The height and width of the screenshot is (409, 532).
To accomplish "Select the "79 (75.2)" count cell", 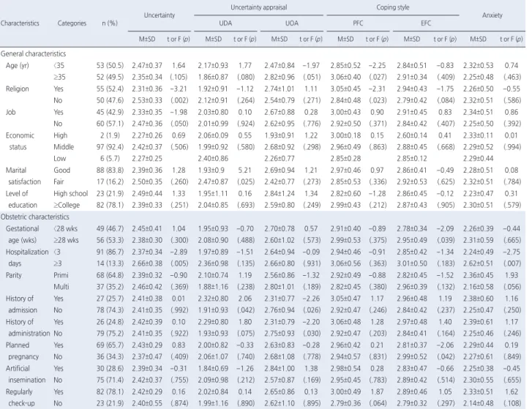I will tap(110, 334).
